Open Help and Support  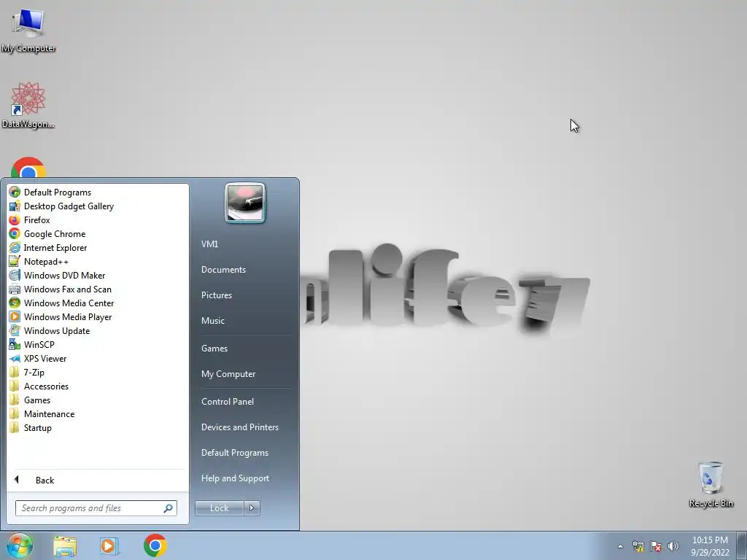click(x=235, y=478)
